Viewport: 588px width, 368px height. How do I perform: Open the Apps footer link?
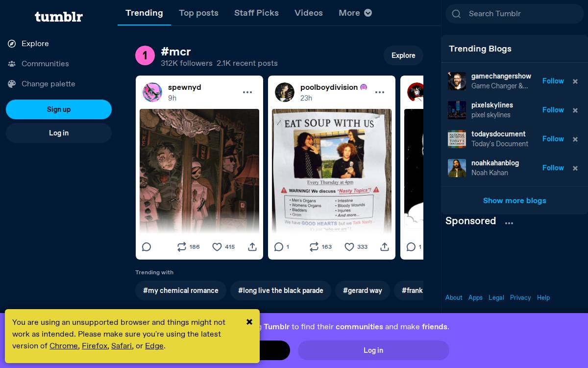[x=475, y=297]
